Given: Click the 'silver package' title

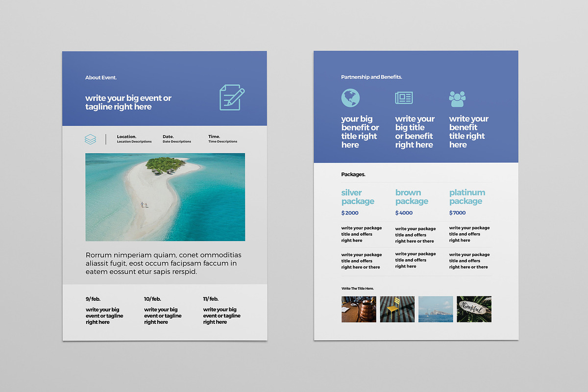Looking at the screenshot, I should pos(358,197).
